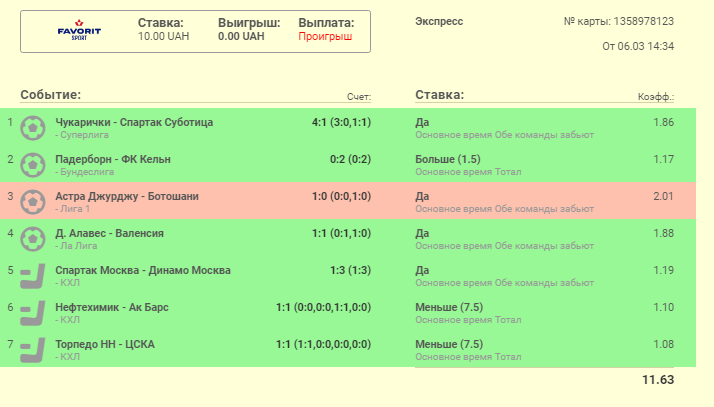Image resolution: width=714 pixels, height=407 pixels.
Task: Click Коэфф. column header
Action: coord(656,97)
